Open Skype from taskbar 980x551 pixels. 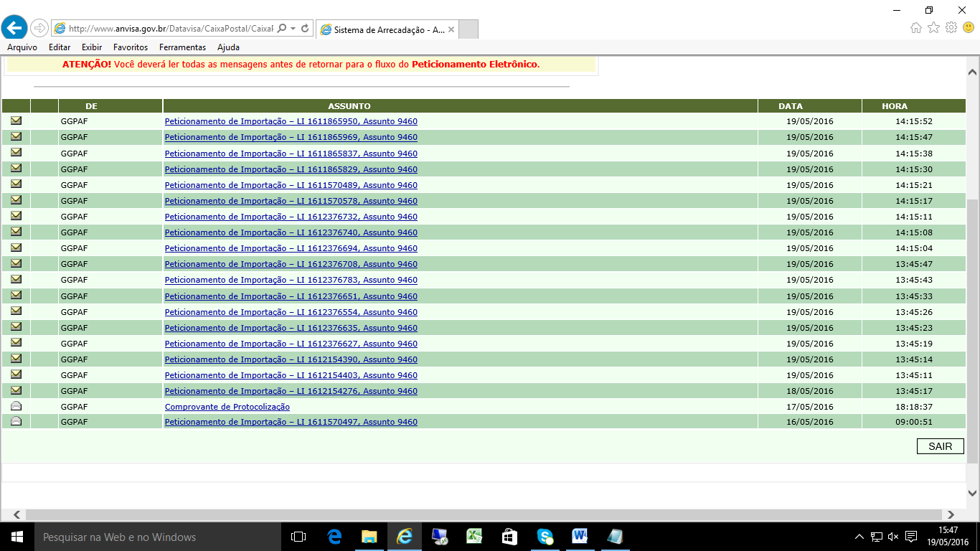point(545,537)
